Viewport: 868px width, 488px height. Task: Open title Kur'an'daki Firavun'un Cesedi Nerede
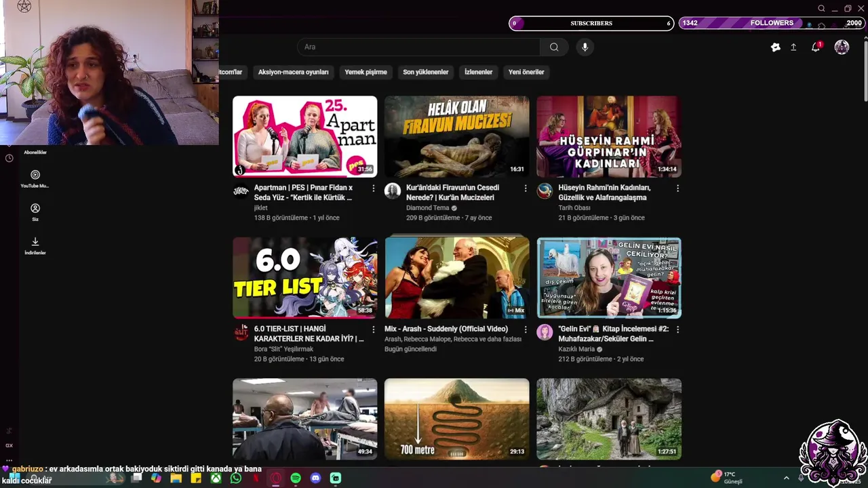pyautogui.click(x=452, y=192)
